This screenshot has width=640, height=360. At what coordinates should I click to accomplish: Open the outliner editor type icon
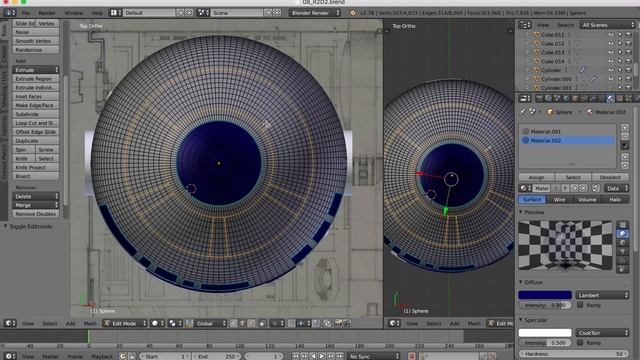coord(525,25)
